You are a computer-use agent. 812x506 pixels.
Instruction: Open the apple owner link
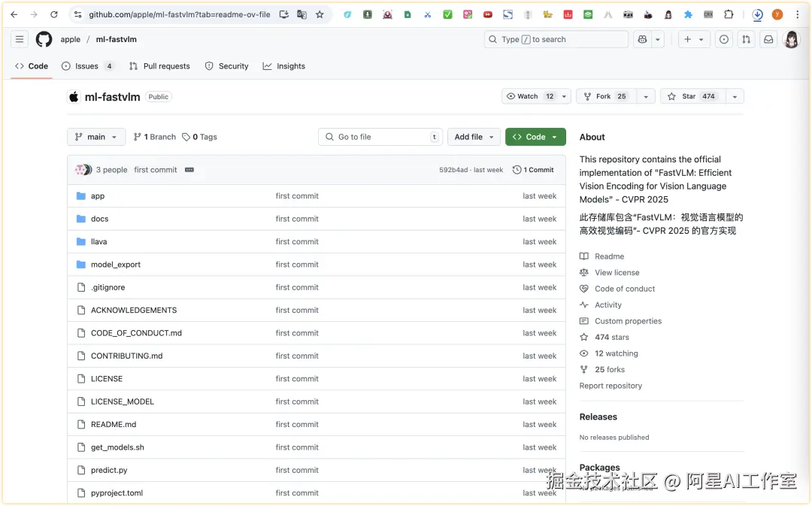coord(71,39)
